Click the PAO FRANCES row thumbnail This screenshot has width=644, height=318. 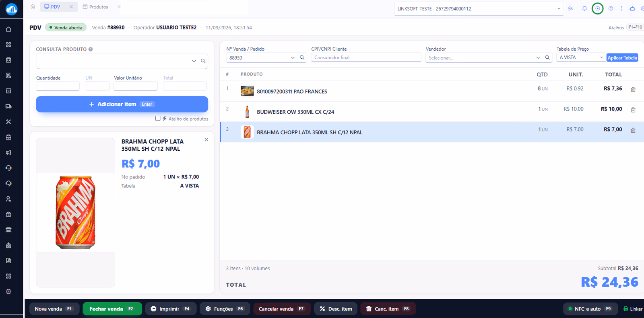[x=247, y=91]
